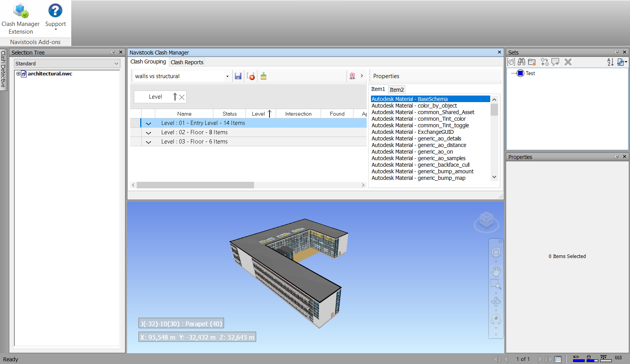Select the Pan hand tool in the navigation bar
Viewport: 630px width, 364px height.
(496, 271)
